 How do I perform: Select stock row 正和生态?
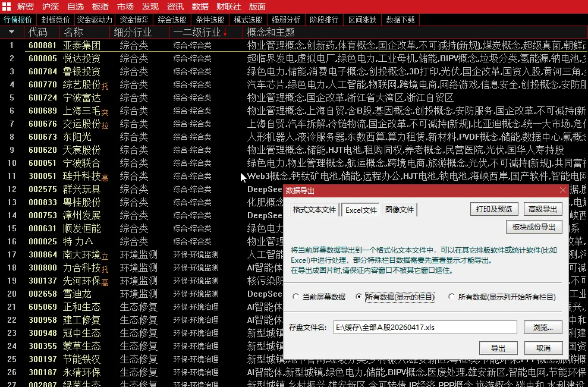tap(142, 307)
